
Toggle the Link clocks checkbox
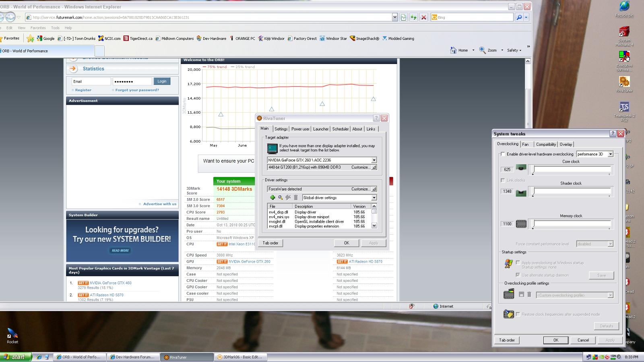tap(503, 180)
